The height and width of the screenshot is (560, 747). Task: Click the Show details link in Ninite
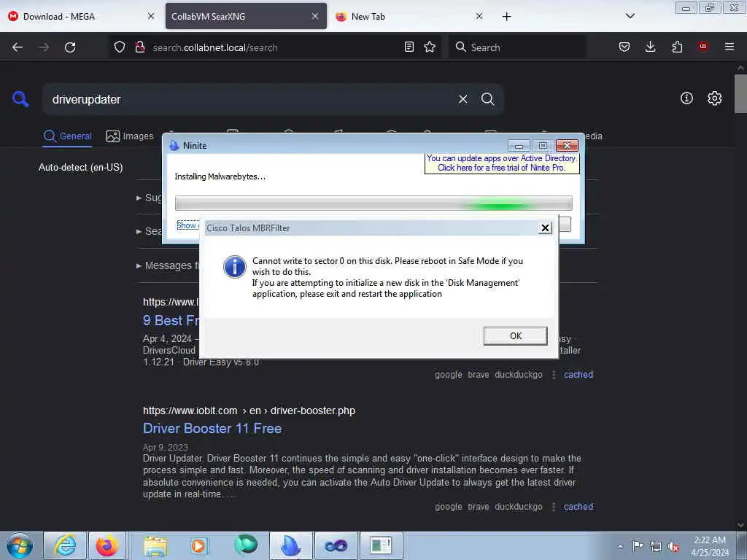coord(187,225)
